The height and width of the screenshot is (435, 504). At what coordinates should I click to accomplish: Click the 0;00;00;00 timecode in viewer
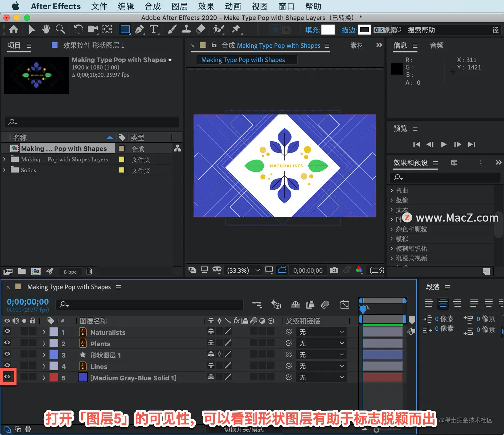click(x=308, y=271)
